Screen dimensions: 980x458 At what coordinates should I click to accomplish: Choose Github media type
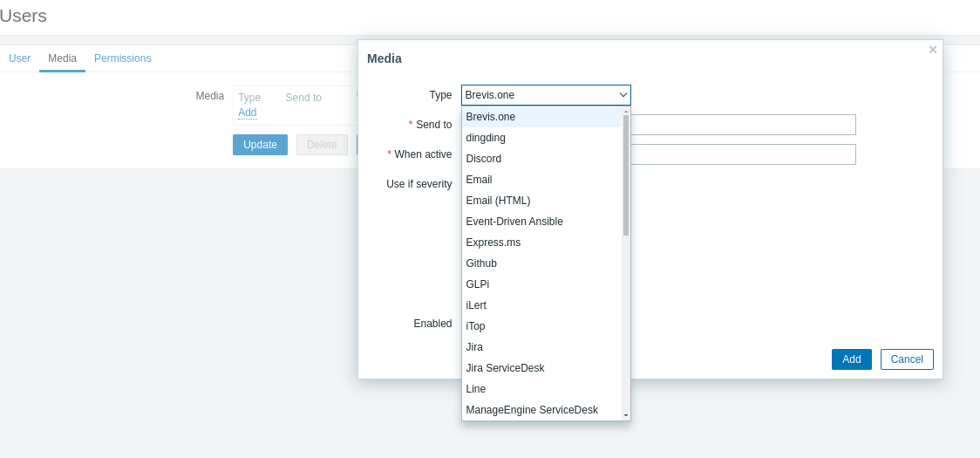click(541, 263)
